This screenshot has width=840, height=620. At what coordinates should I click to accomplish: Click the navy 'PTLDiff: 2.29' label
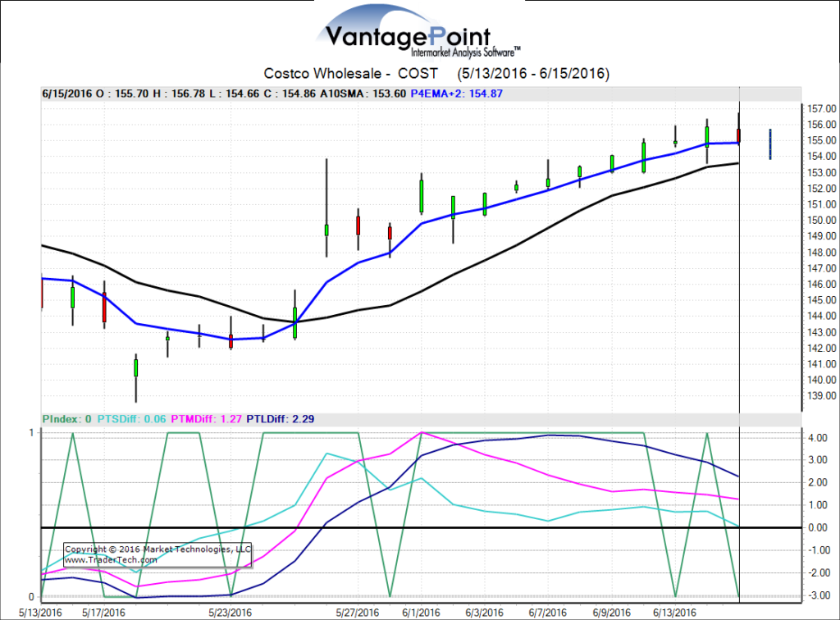tap(281, 419)
